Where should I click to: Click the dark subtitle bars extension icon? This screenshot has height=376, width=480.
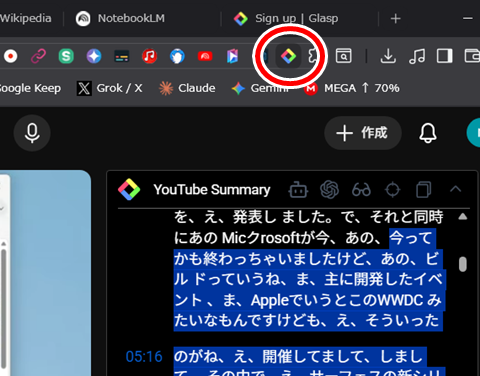tap(122, 56)
